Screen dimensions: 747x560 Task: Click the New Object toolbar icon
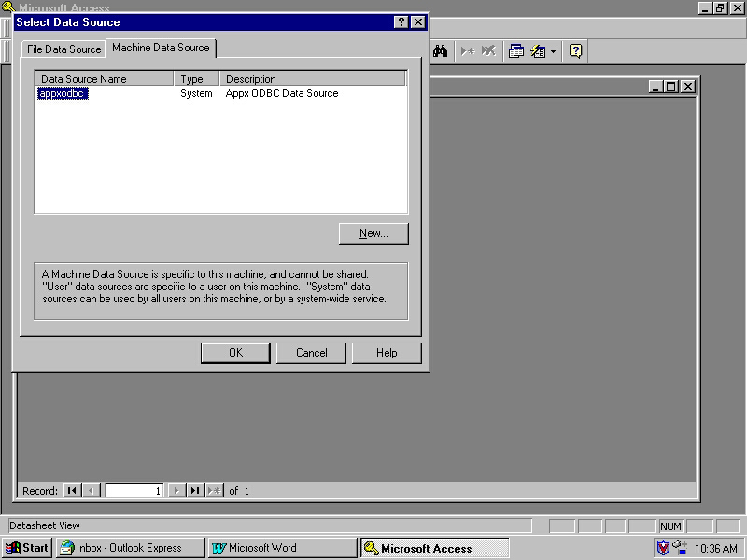[x=538, y=51]
